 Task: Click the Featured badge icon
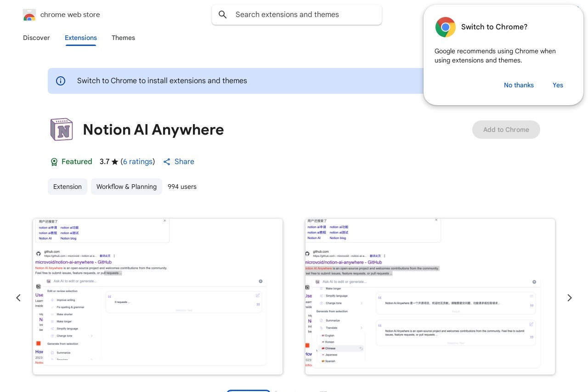point(54,162)
